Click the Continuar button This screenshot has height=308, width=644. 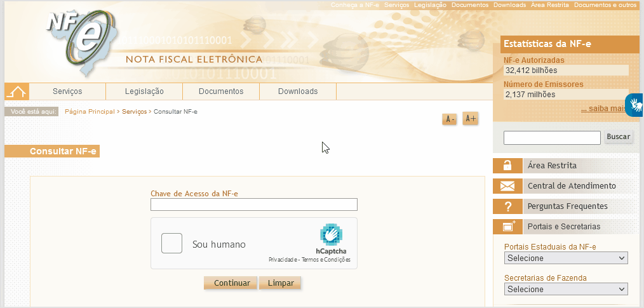232,283
